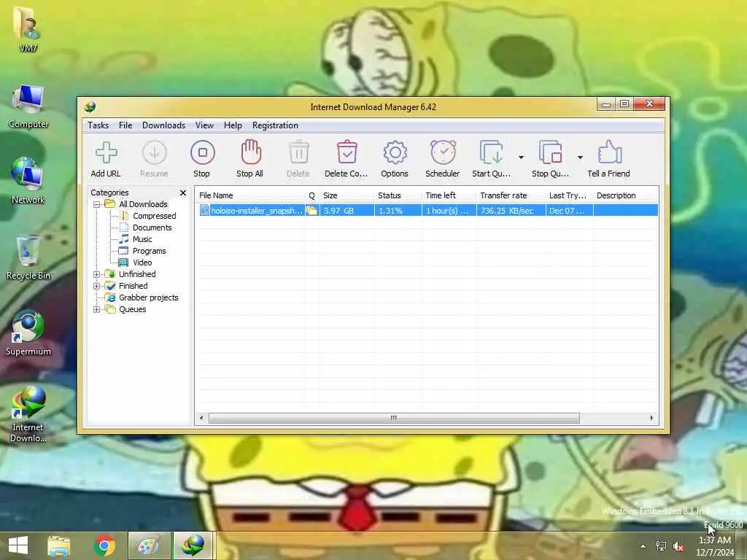
Task: Click the Stop Queue icon
Action: click(550, 152)
